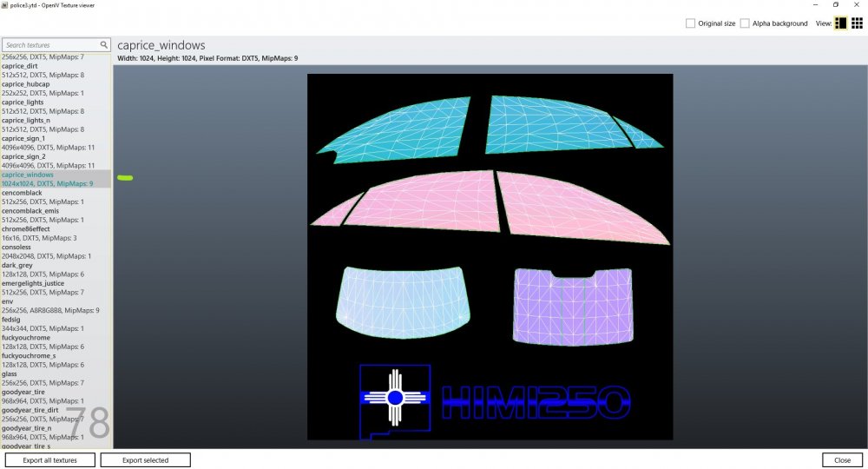Enable the Alpha background checkbox
The width and height of the screenshot is (868, 469).
tap(745, 23)
